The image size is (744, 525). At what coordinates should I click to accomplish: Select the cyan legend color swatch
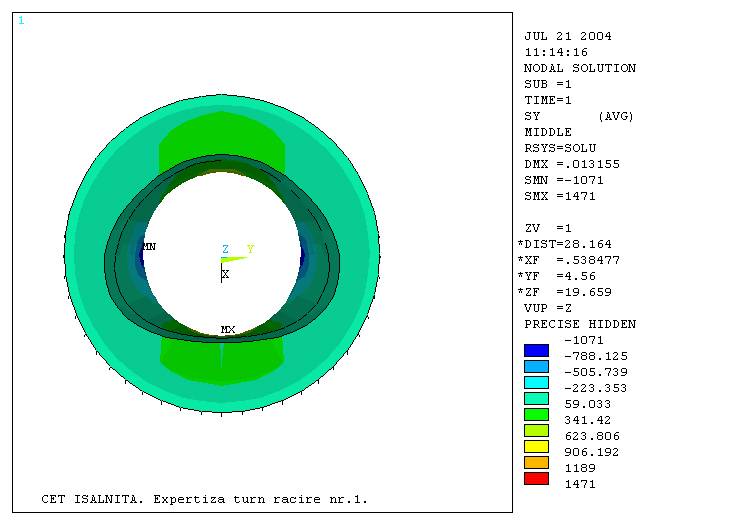pyautogui.click(x=536, y=382)
